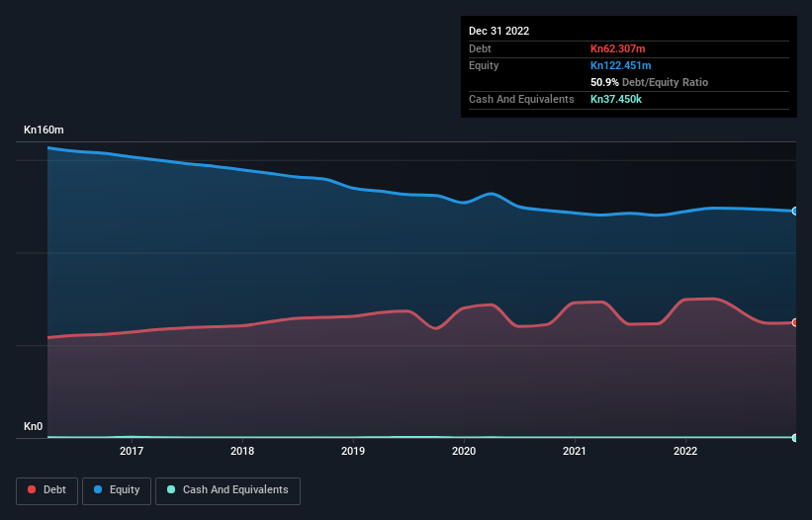Screen dimensions: 812x520
Task: Click the Kn0 axis label
Action: click(34, 426)
